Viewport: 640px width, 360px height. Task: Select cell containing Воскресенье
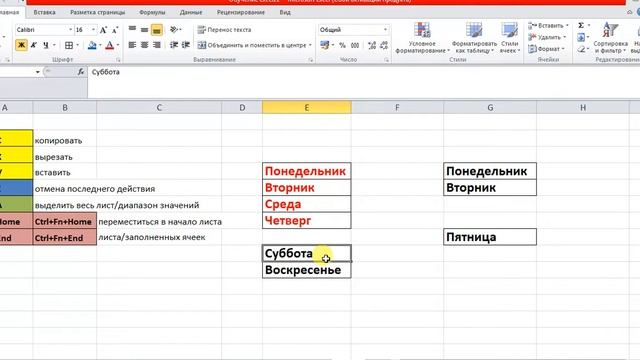tap(307, 270)
